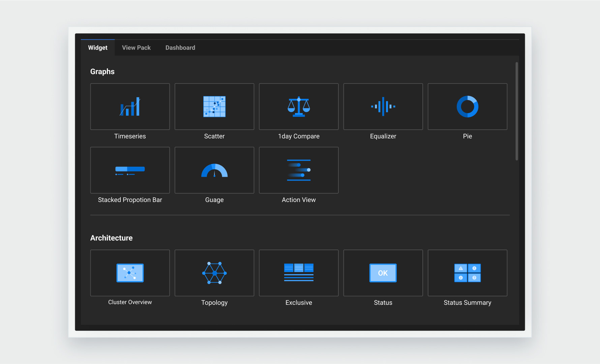This screenshot has width=600, height=364.
Task: Select the Status Summary grid icon
Action: [467, 273]
